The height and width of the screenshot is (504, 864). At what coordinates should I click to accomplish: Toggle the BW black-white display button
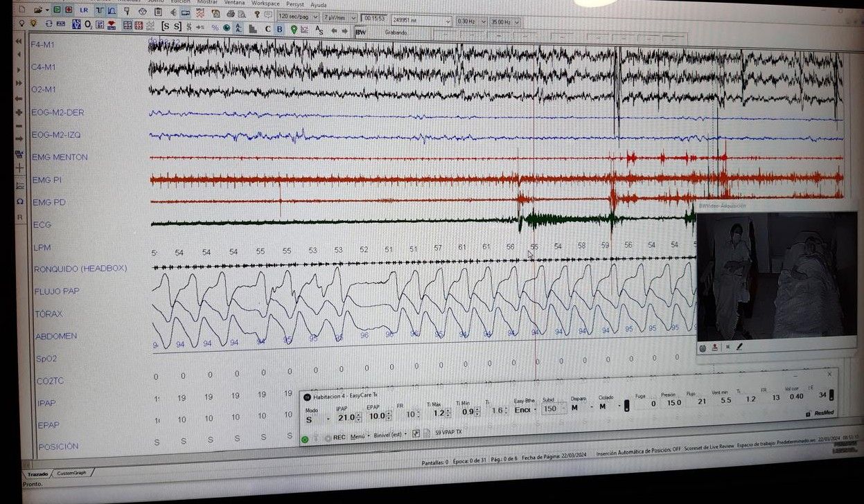[x=360, y=32]
